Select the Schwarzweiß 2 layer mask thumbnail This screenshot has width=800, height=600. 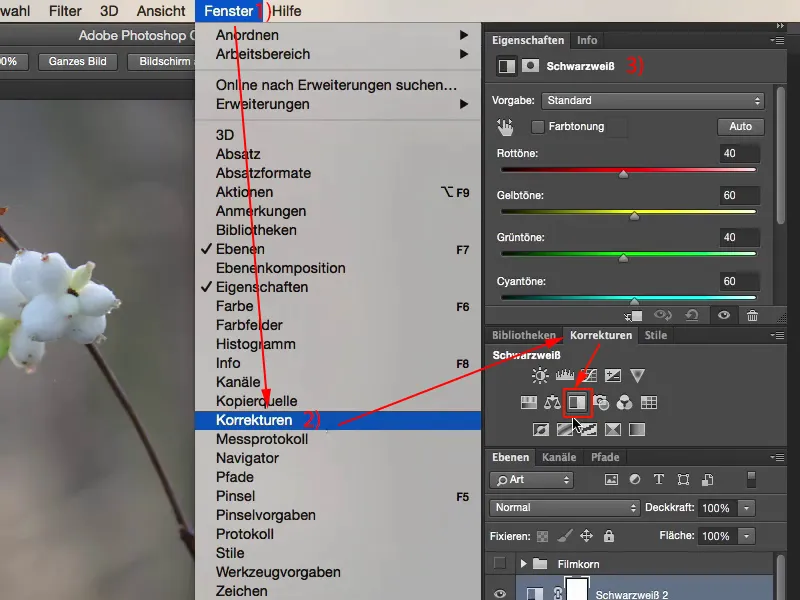(x=577, y=588)
